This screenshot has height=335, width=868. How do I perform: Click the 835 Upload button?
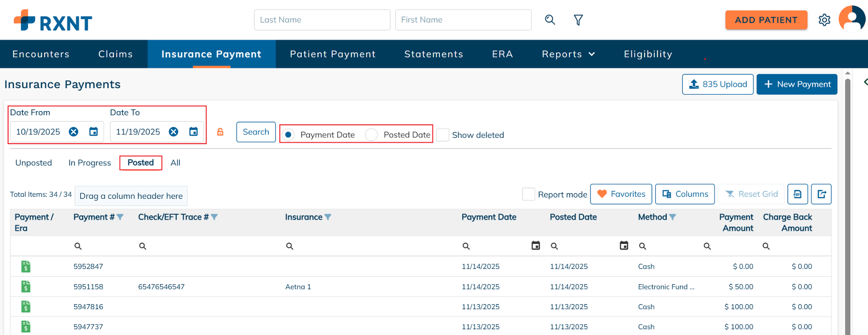click(x=718, y=84)
